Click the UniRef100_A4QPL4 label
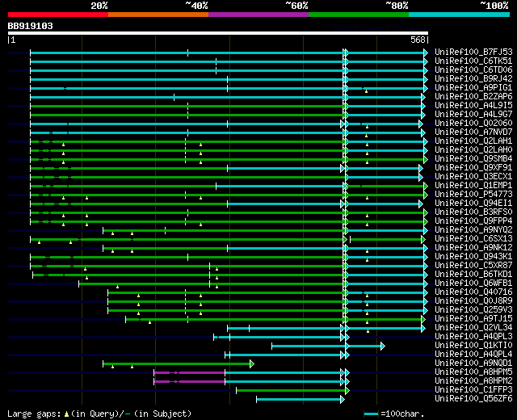517x420 pixels. coord(473,355)
